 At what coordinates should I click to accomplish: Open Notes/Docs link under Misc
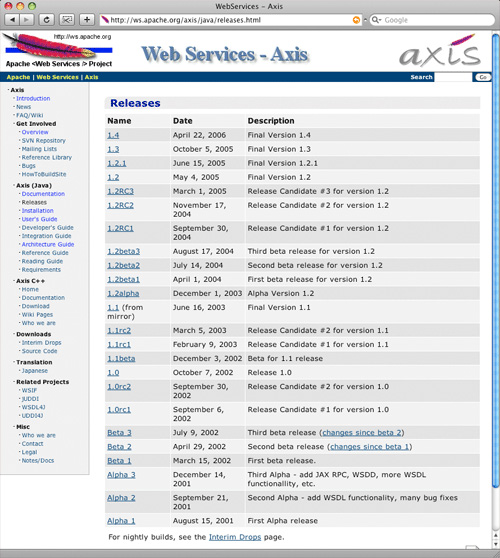[38, 460]
